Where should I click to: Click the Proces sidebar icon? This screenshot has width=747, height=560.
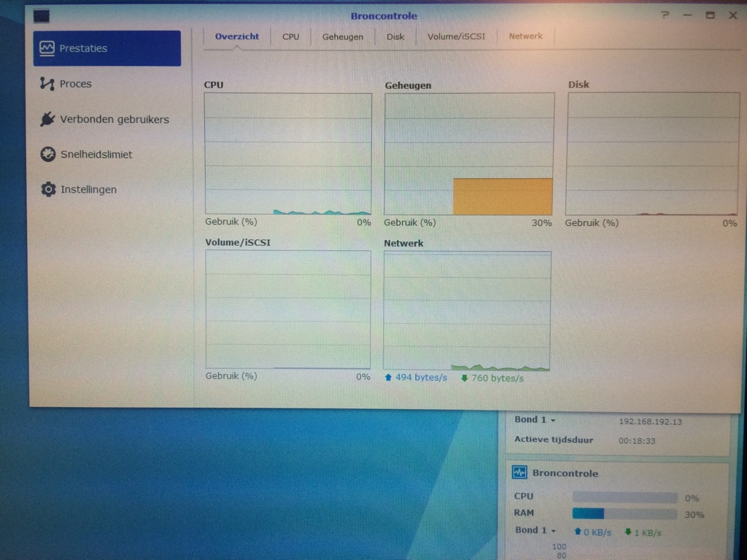pos(47,84)
